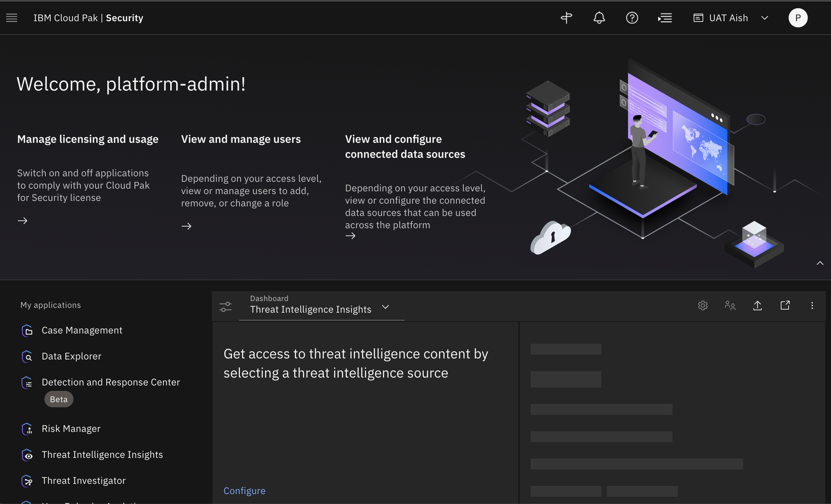The width and height of the screenshot is (831, 504).
Task: Click the arrow under View and manage users
Action: click(187, 226)
